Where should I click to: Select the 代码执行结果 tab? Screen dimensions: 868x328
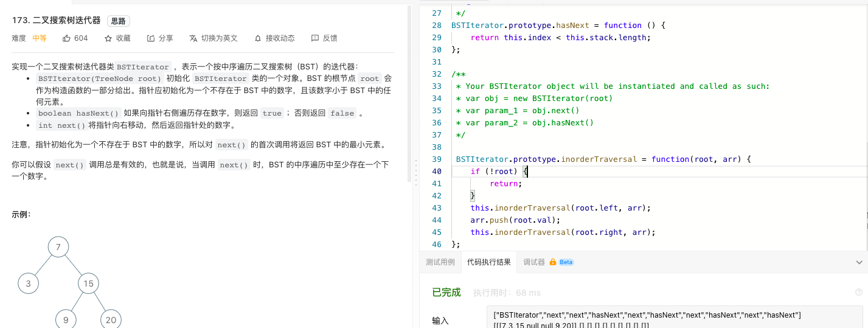click(x=489, y=262)
